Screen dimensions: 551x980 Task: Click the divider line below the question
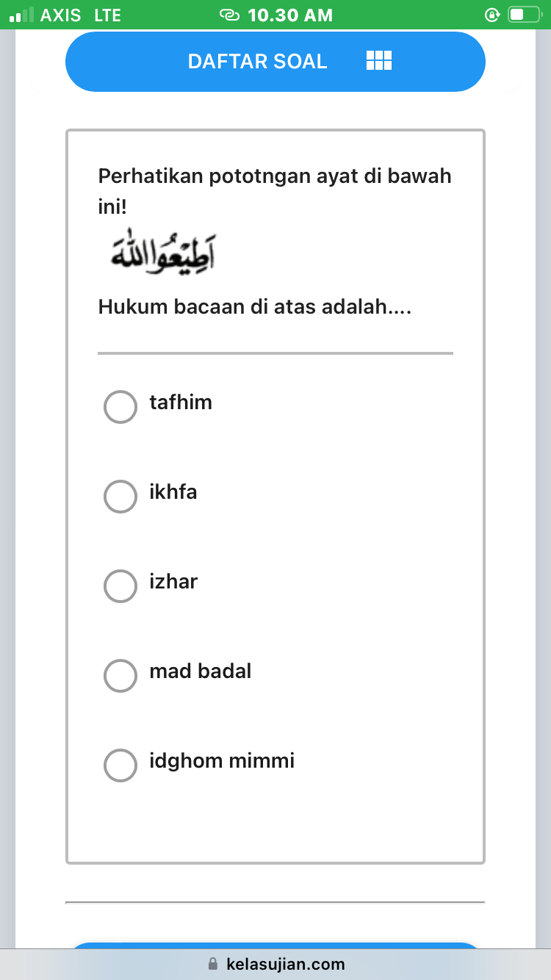pyautogui.click(x=275, y=353)
